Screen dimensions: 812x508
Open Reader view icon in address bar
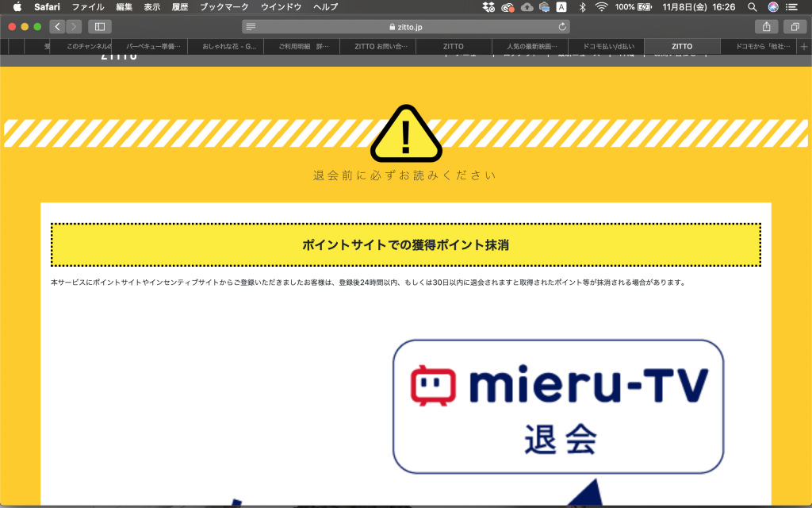[x=251, y=26]
